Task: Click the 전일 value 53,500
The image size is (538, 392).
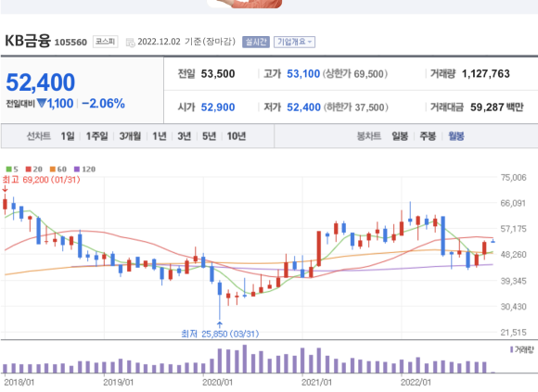Action: (x=218, y=73)
